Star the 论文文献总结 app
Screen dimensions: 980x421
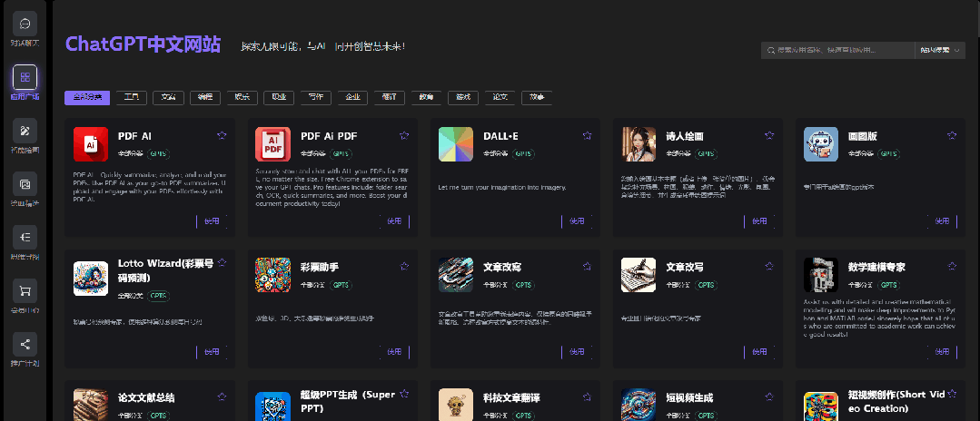(x=222, y=397)
